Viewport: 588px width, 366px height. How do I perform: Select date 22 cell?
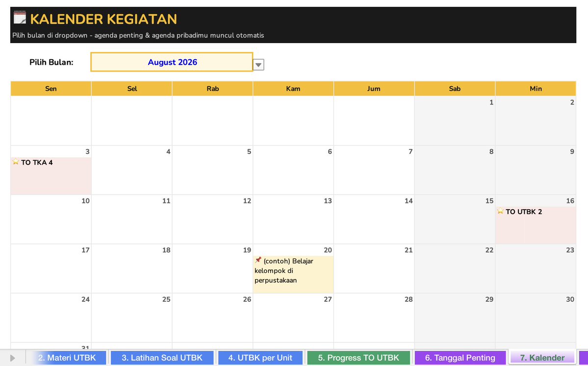[455, 268]
